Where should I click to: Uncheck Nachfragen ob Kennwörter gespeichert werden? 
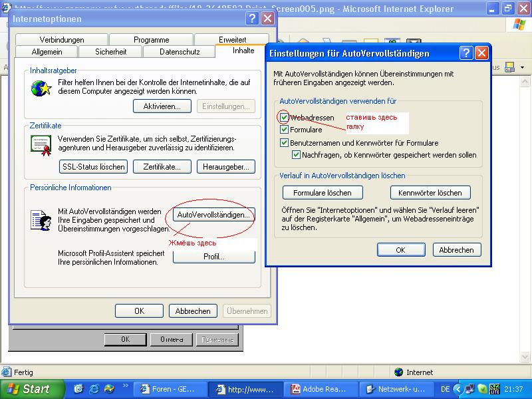[297, 155]
